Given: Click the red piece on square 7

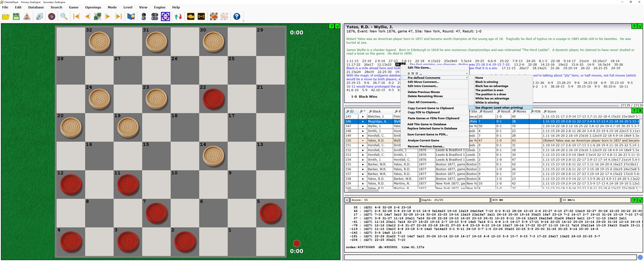Looking at the screenshot, I should 157,214.
